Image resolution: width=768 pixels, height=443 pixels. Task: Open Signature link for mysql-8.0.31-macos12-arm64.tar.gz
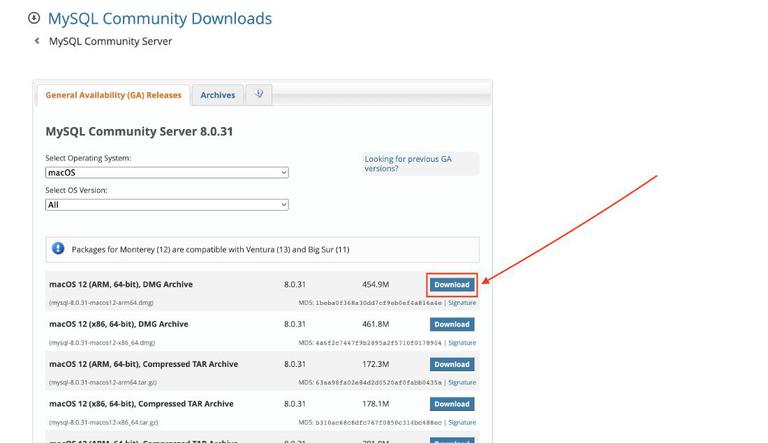tap(462, 382)
